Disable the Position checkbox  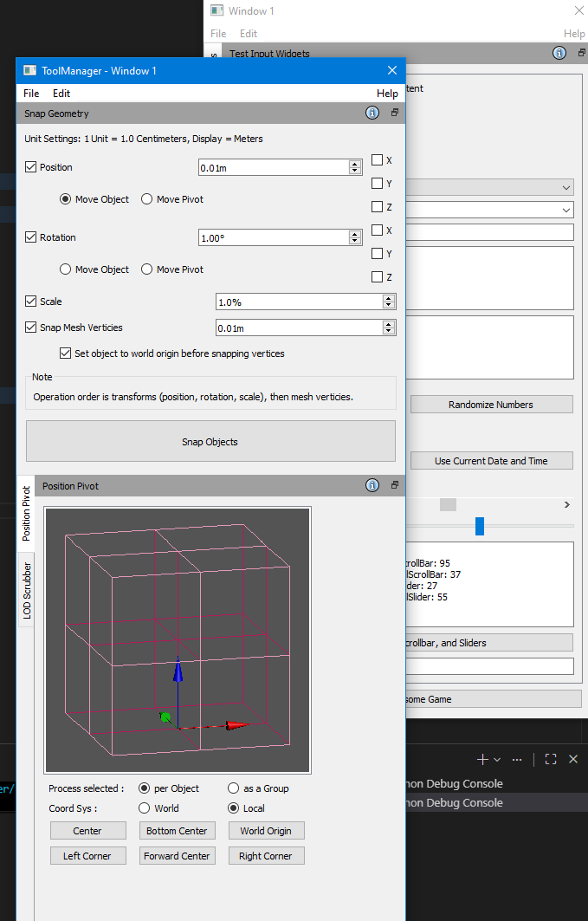pyautogui.click(x=31, y=167)
